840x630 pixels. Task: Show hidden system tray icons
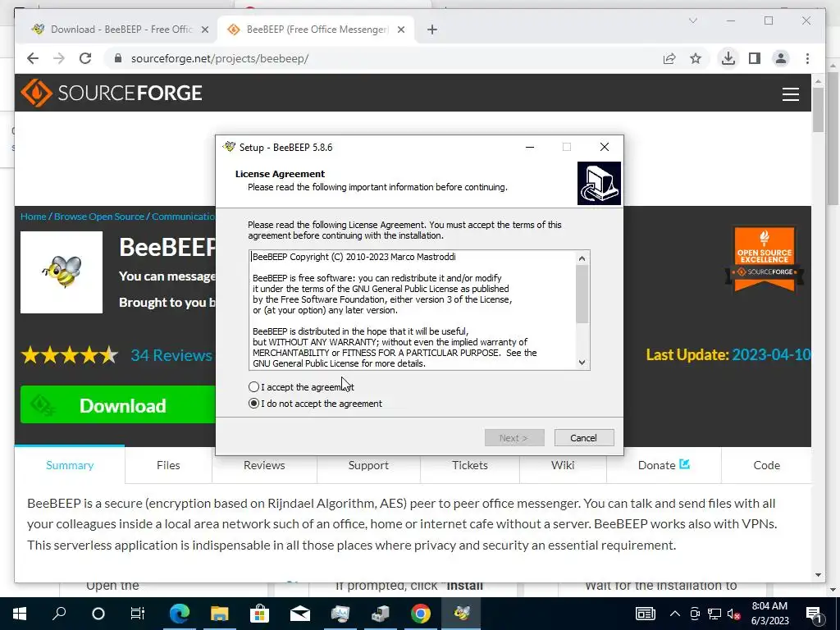(x=675, y=614)
